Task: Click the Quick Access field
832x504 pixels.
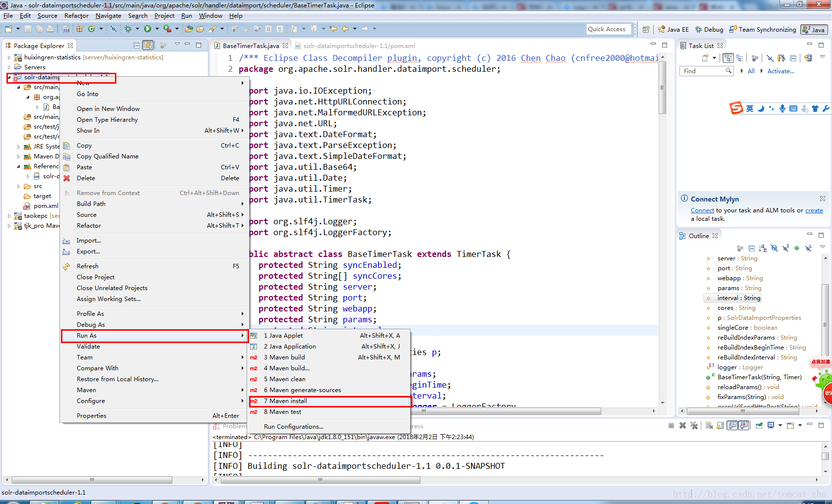Action: tap(609, 29)
